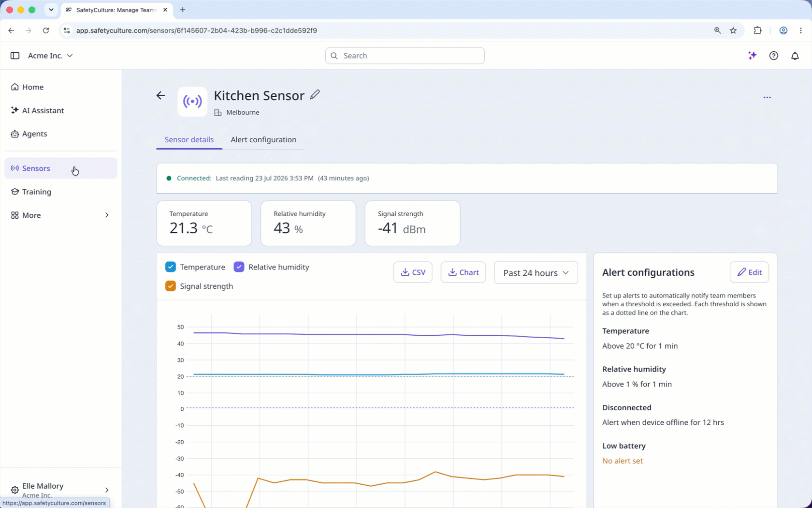Click Edit in Alert configurations panel
The height and width of the screenshot is (508, 812).
(x=749, y=272)
